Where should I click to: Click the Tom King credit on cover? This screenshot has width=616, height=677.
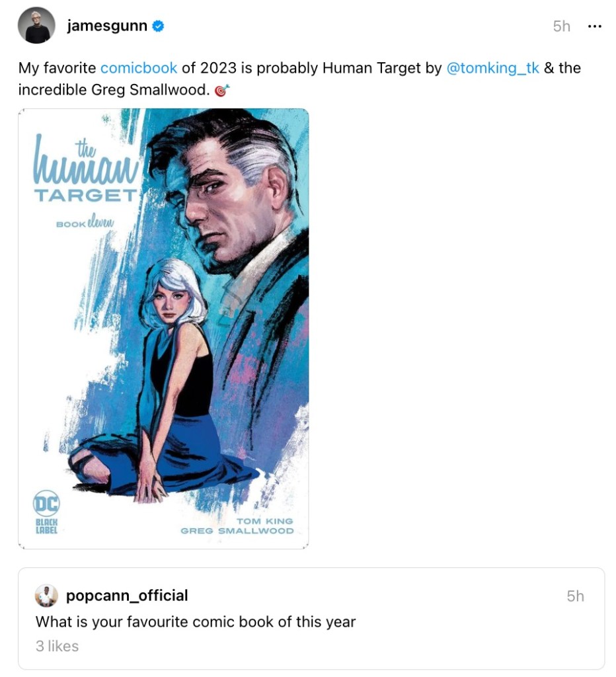pos(264,521)
